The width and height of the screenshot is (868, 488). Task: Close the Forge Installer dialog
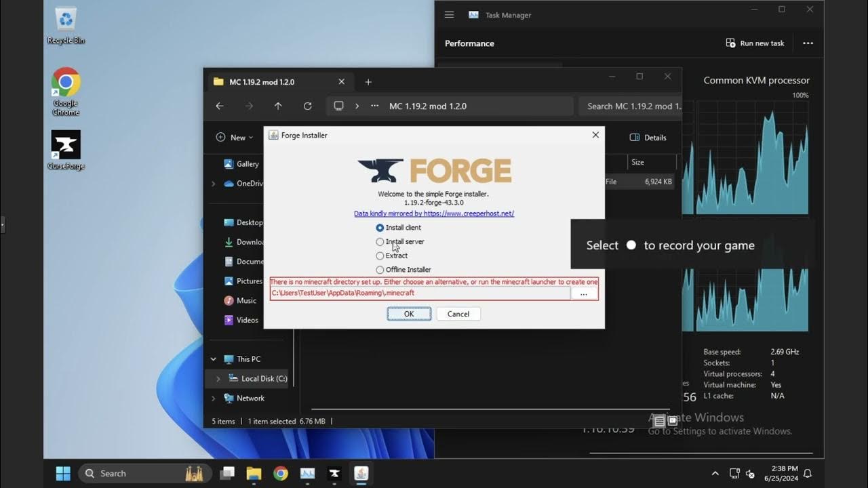595,135
